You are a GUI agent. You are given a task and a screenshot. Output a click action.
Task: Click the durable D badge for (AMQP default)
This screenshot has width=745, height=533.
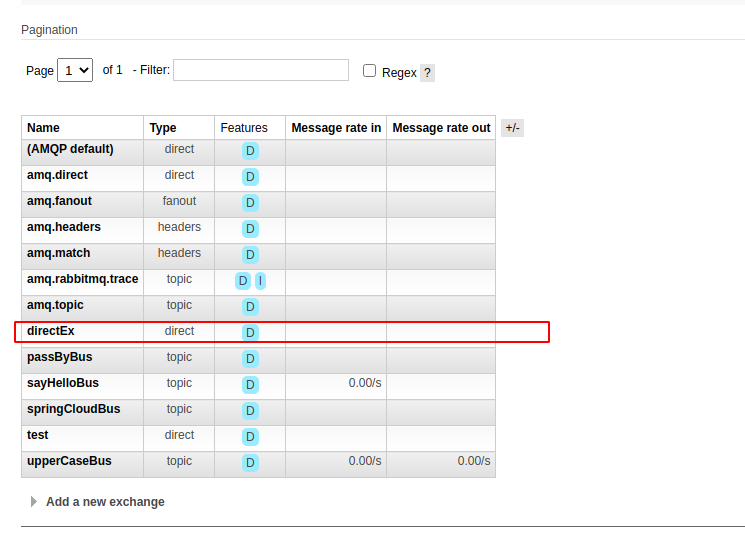click(250, 151)
